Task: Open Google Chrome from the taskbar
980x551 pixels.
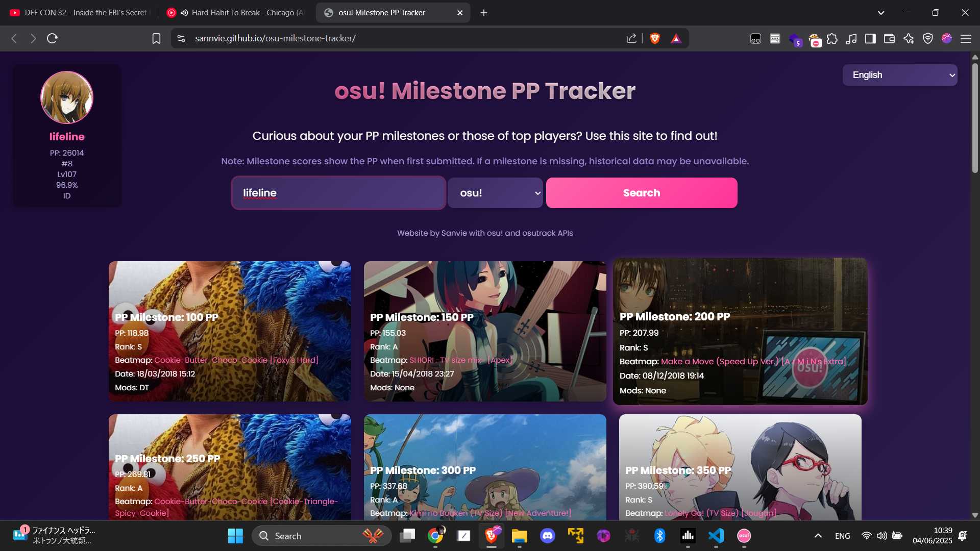Action: 435,536
